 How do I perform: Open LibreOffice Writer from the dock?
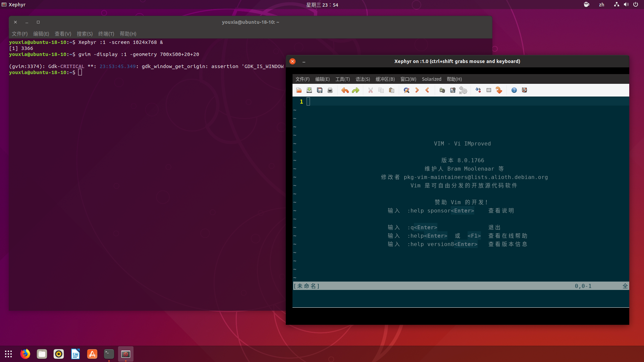[x=75, y=354]
